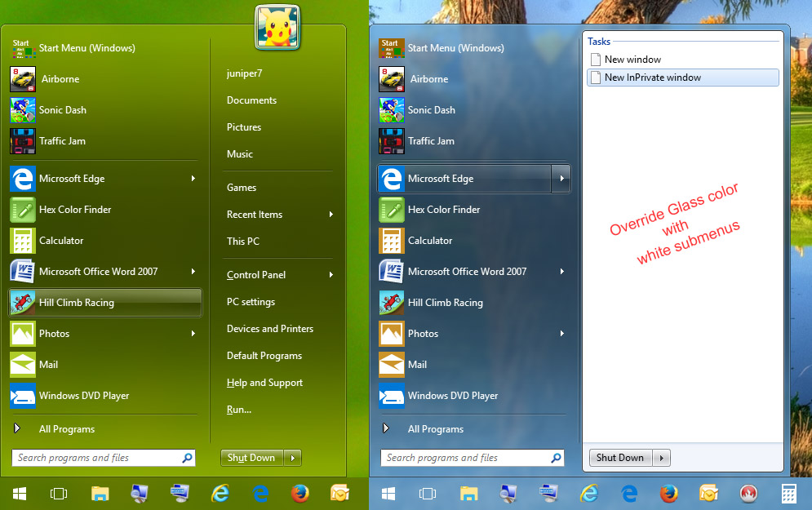Open a New InPrivate window task

pos(659,77)
